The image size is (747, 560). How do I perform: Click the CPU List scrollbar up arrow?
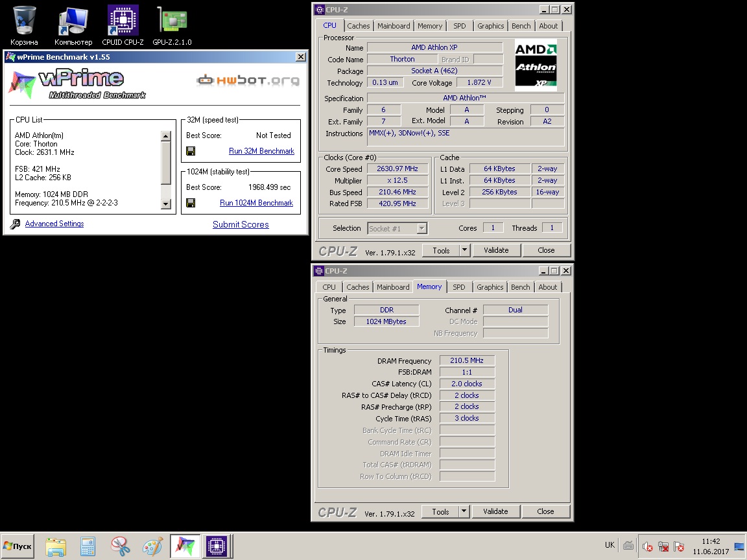click(x=166, y=135)
